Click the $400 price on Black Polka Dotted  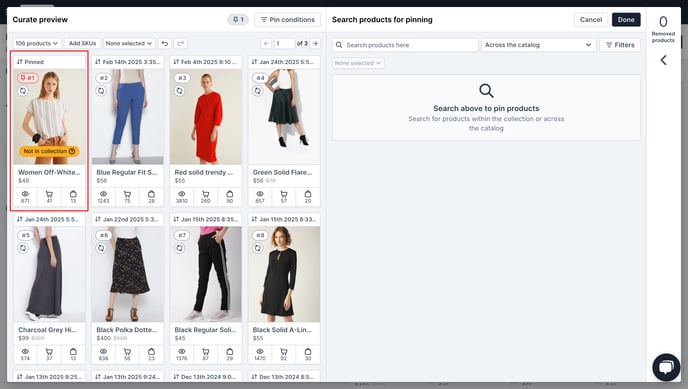point(104,338)
